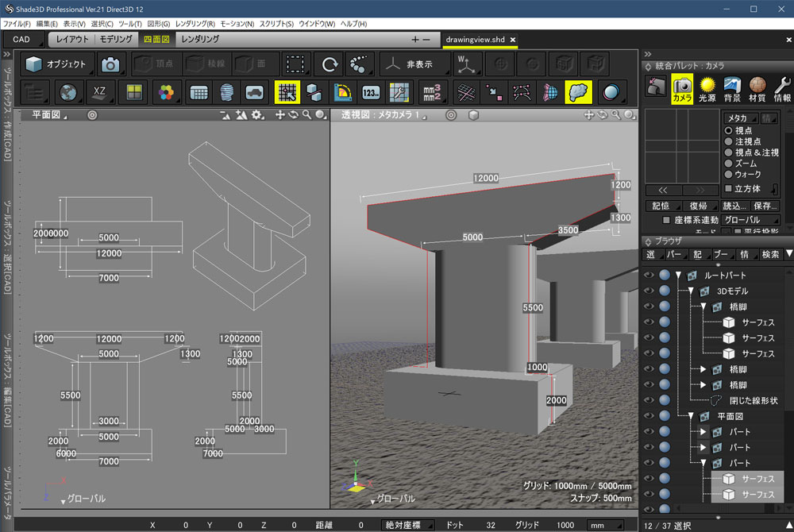Click the 保存... button in camera palette
794x532 pixels.
pyautogui.click(x=765, y=206)
